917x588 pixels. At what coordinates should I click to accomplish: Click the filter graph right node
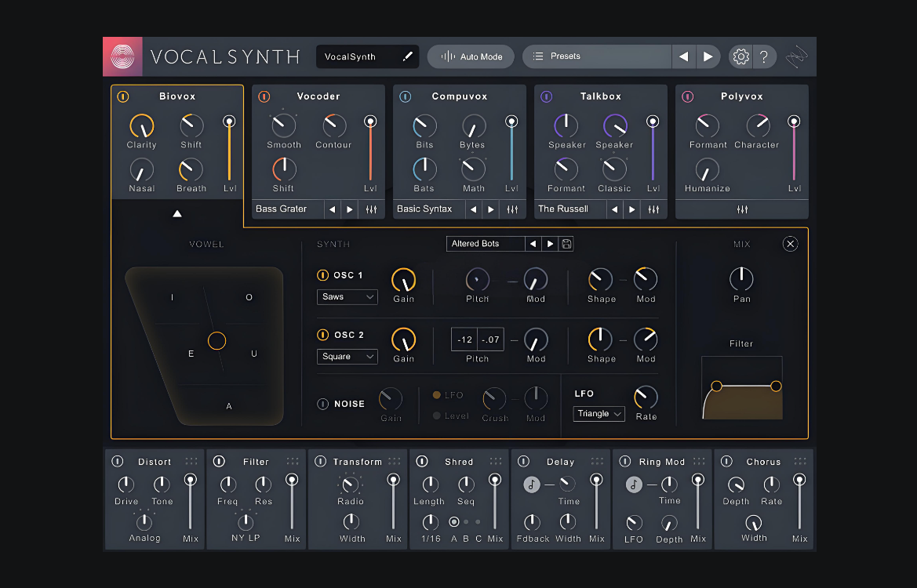point(776,387)
